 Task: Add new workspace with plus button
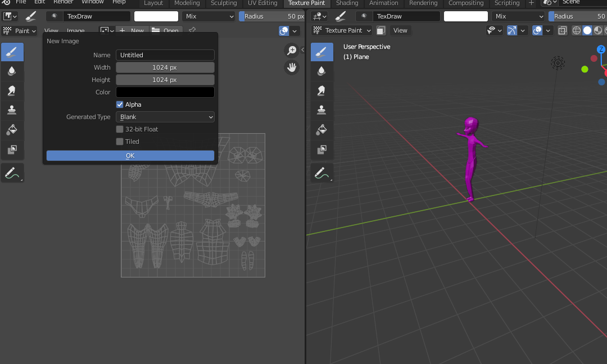coord(531,3)
